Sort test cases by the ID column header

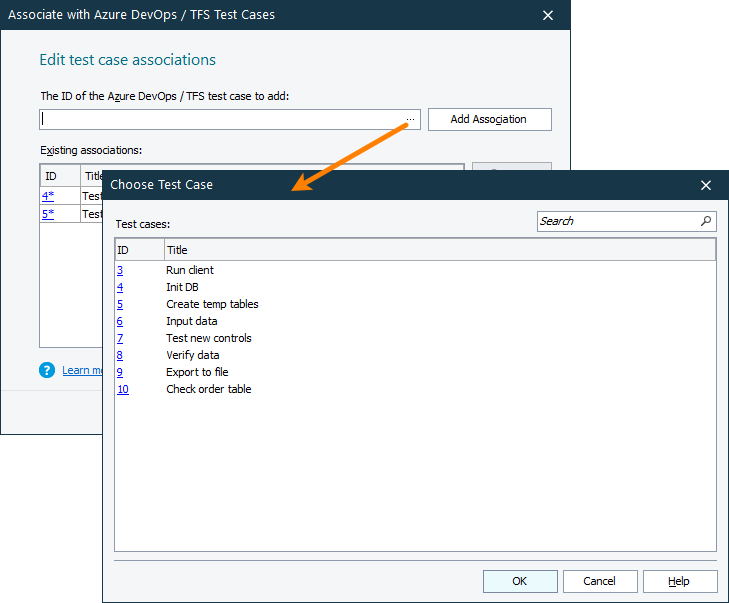[138, 250]
